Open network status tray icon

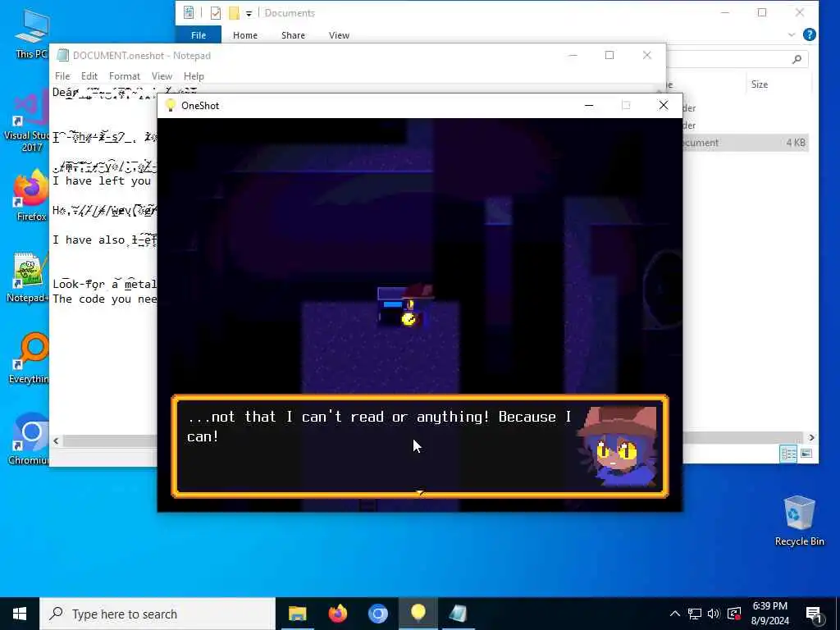click(x=694, y=614)
